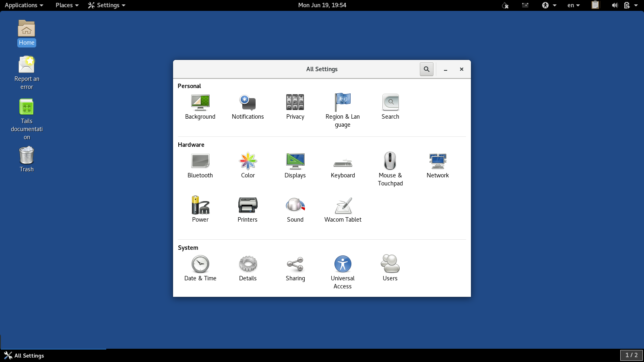Open Mouse & Touchpad settings
The image size is (644, 362).
click(x=390, y=169)
